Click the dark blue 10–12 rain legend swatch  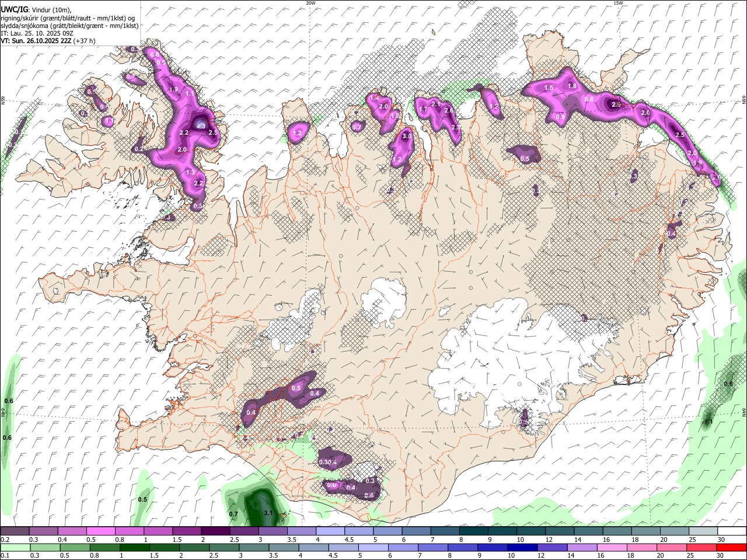pos(522,547)
